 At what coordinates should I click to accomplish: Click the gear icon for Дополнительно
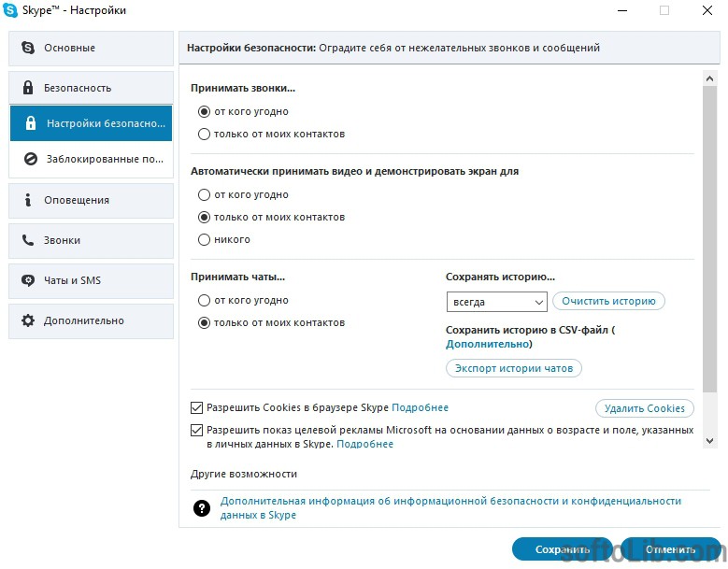[x=28, y=320]
